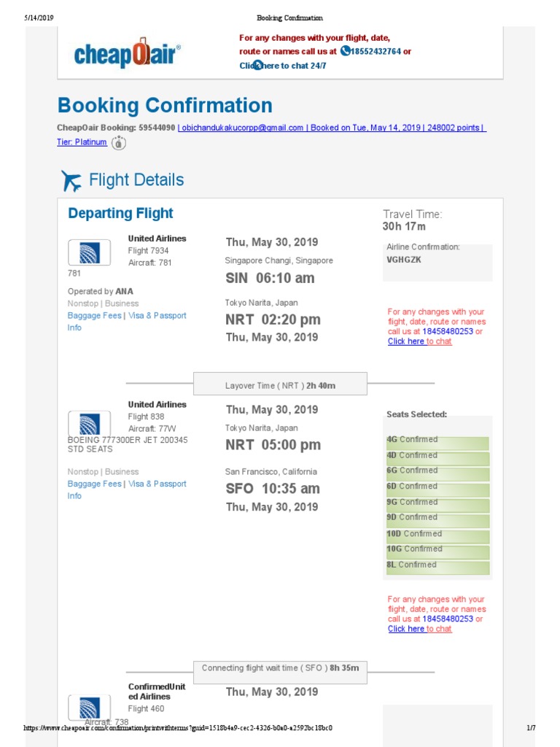This screenshot has width=560, height=747.
Task: Click the Layover Time (NRT) label box
Action: [x=280, y=385]
